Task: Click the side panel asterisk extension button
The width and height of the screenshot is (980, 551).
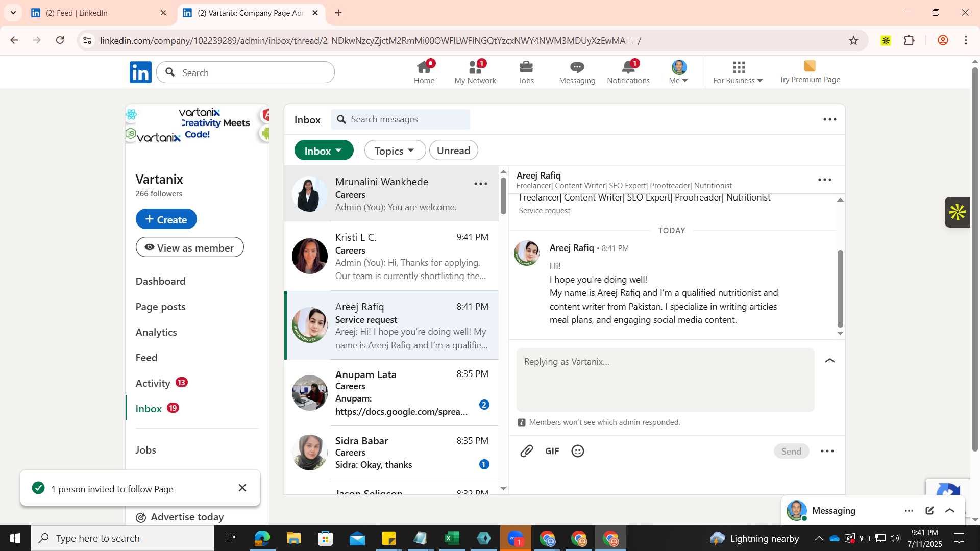Action: 957,212
